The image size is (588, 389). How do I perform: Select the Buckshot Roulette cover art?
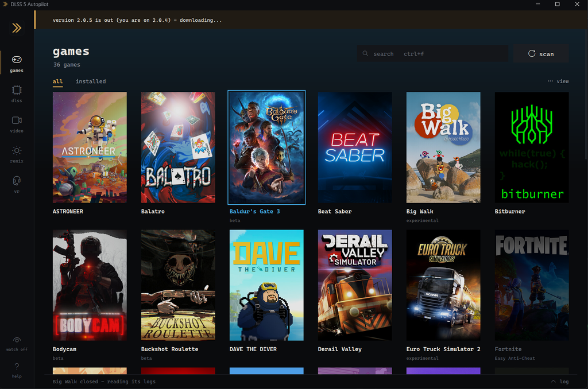coord(178,285)
